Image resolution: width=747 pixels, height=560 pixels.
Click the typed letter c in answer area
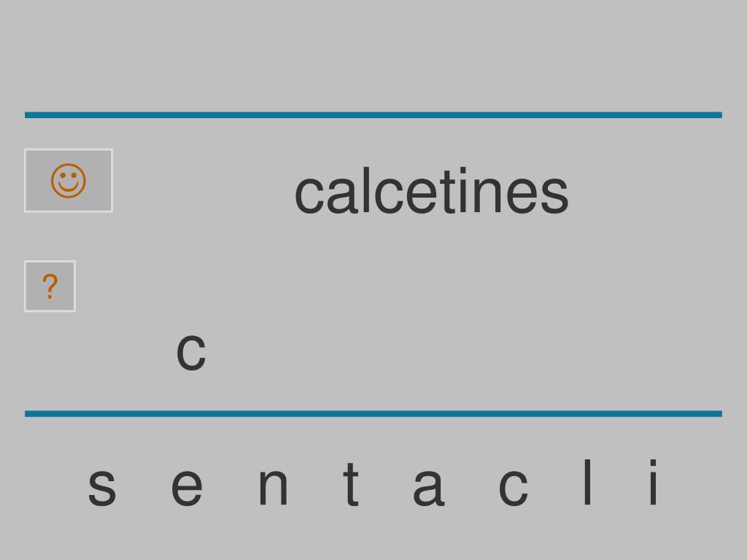click(x=191, y=352)
